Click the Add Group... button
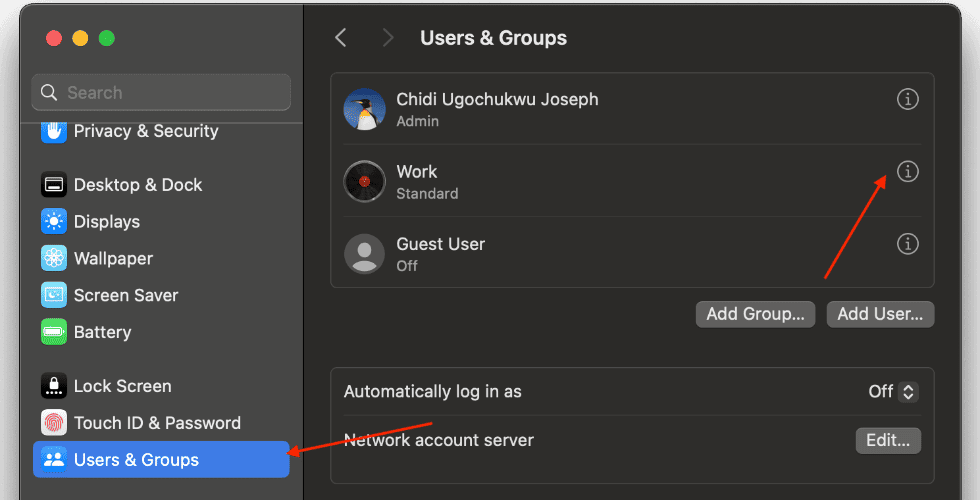This screenshot has width=980, height=500. [755, 314]
